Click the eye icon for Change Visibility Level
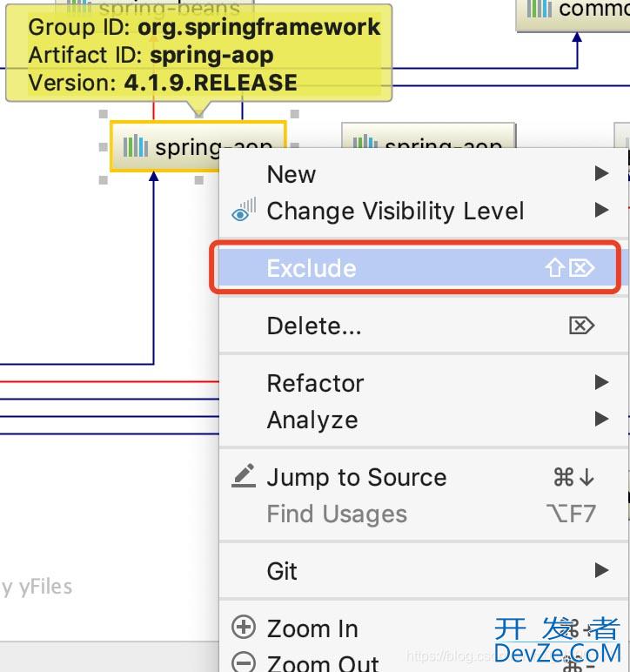 tap(244, 210)
